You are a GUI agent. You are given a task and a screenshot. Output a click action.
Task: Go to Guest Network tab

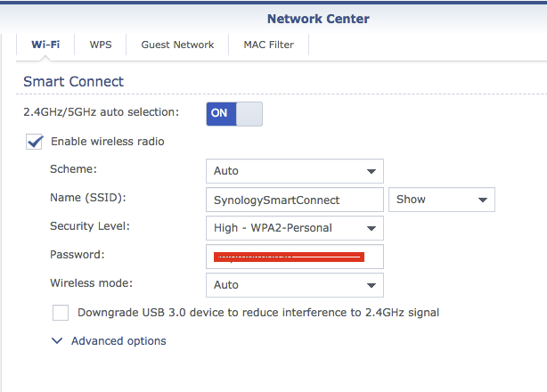[177, 45]
